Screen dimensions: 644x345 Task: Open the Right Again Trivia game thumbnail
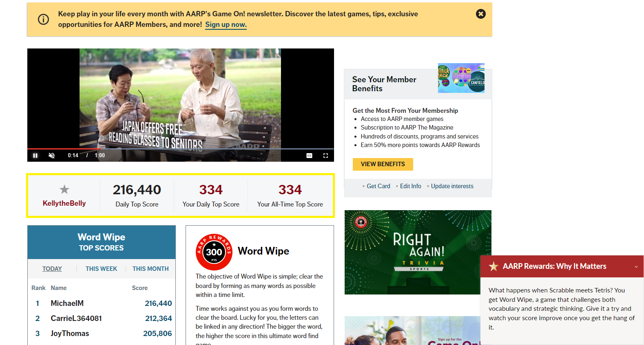tap(418, 252)
